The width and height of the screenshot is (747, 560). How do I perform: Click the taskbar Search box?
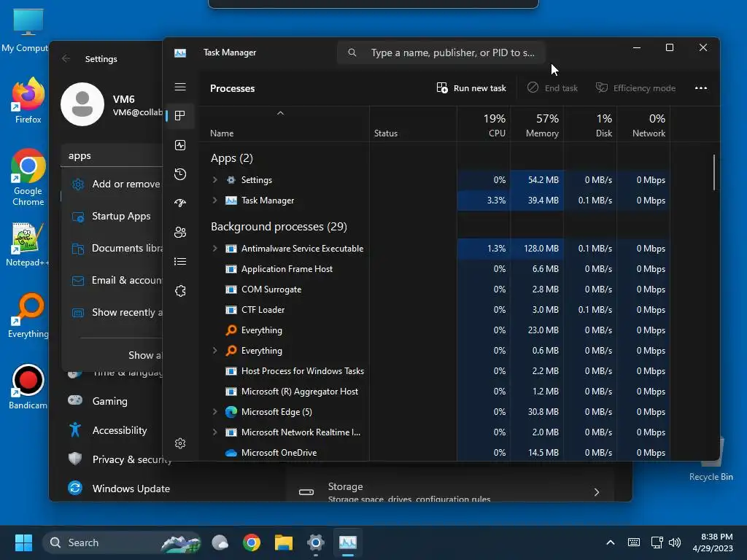pyautogui.click(x=122, y=542)
